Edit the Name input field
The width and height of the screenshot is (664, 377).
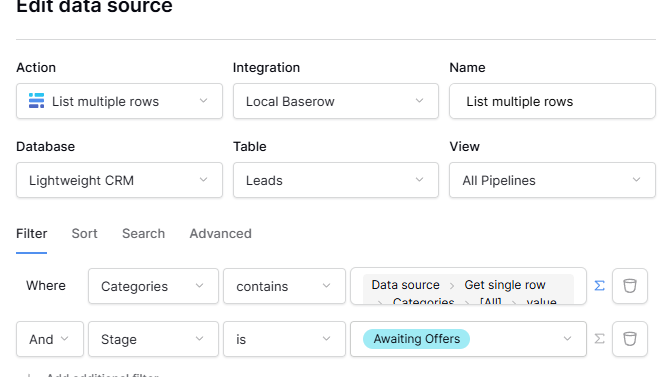(x=552, y=101)
